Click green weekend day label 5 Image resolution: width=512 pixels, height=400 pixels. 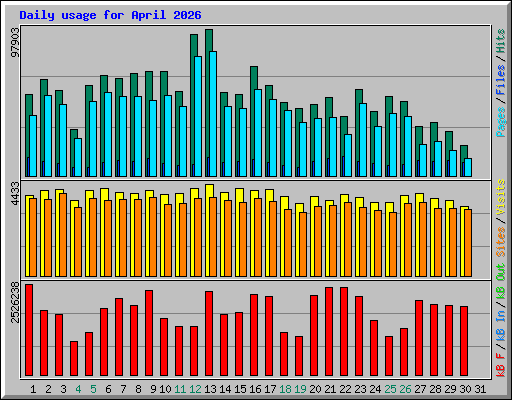[93, 389]
